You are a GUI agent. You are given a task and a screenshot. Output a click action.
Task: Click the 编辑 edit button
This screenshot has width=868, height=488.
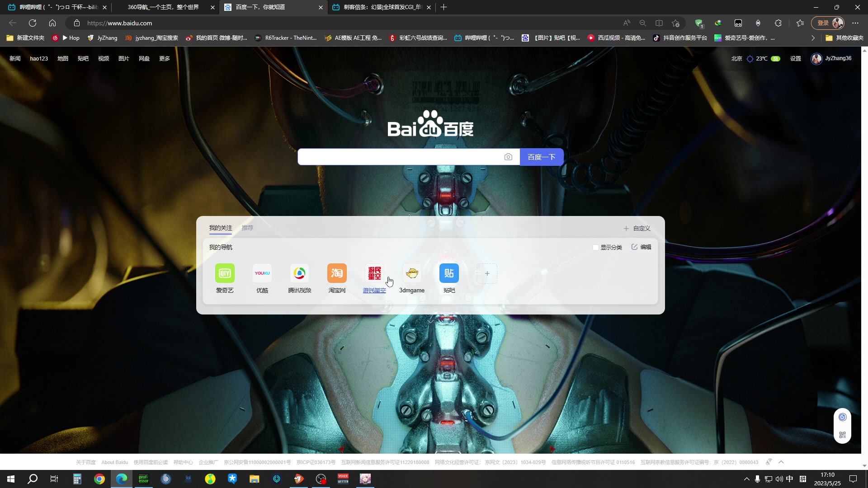coord(642,247)
